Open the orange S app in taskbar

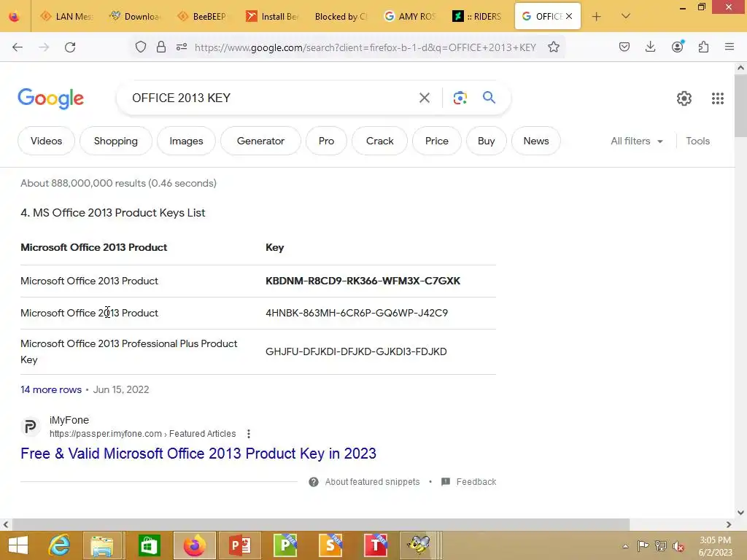[x=330, y=545]
